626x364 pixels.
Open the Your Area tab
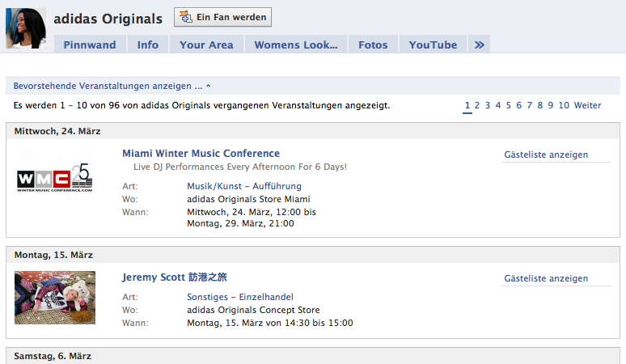pos(206,44)
